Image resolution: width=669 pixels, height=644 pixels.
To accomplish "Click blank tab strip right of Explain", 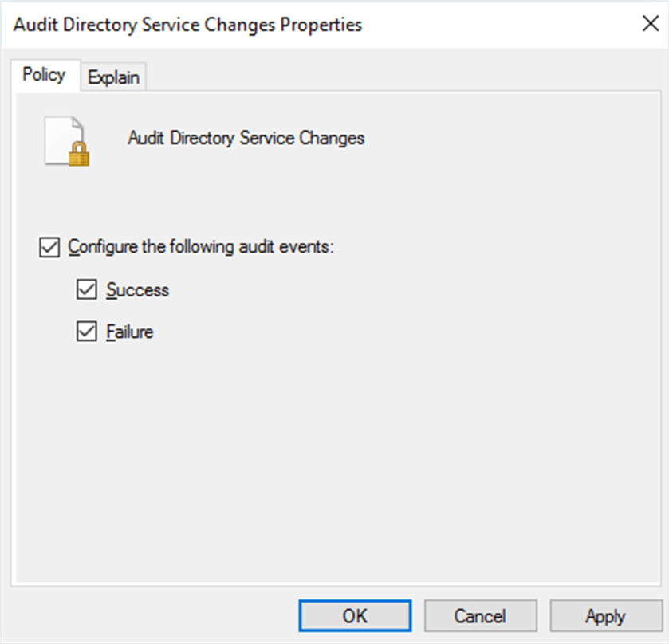I will coord(399,77).
